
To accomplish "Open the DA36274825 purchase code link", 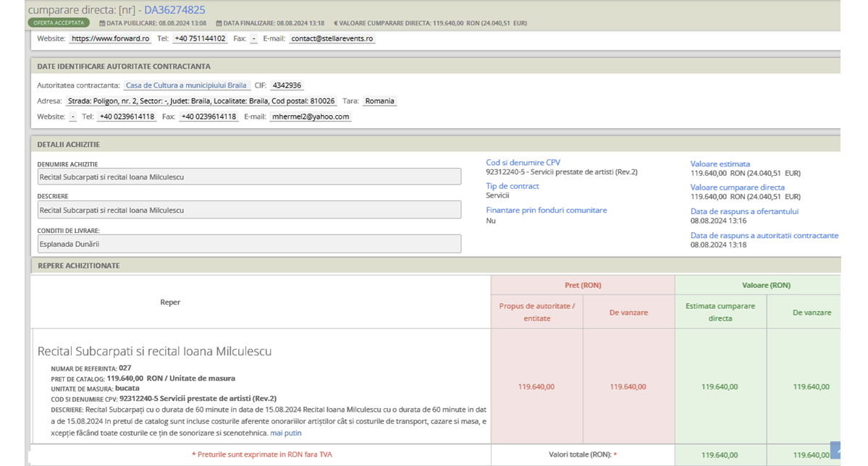I will [174, 10].
